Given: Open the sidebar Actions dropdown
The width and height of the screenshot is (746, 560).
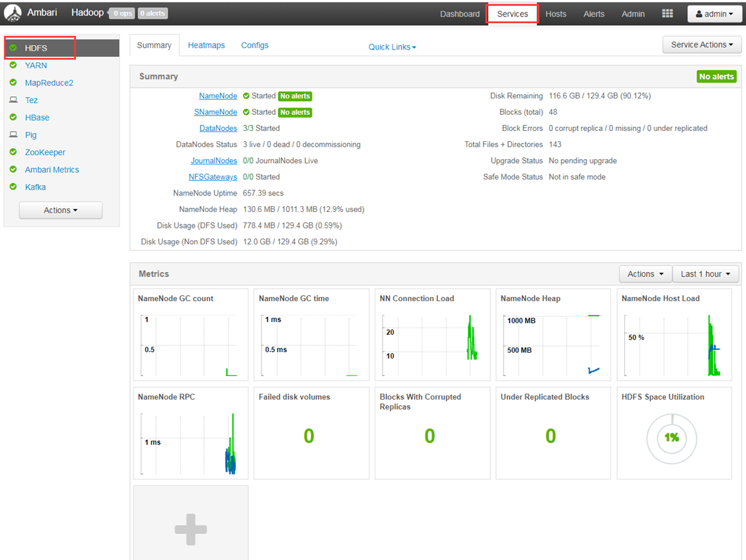Looking at the screenshot, I should (x=60, y=210).
